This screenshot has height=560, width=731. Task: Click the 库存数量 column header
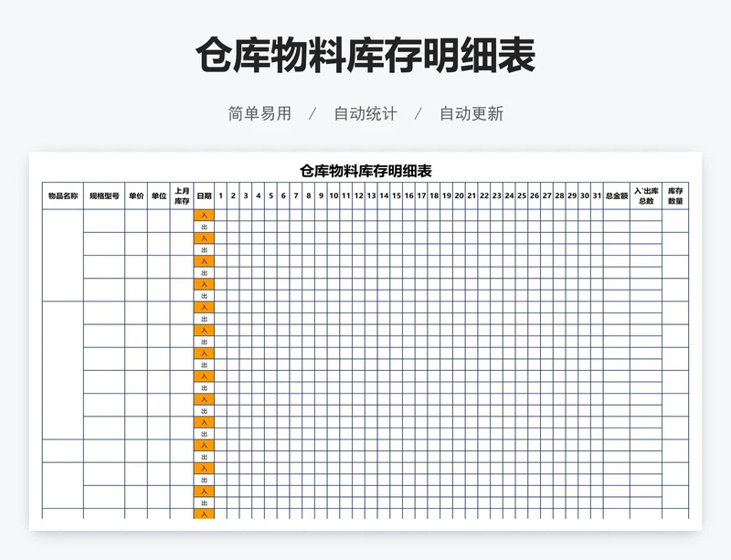pyautogui.click(x=675, y=195)
